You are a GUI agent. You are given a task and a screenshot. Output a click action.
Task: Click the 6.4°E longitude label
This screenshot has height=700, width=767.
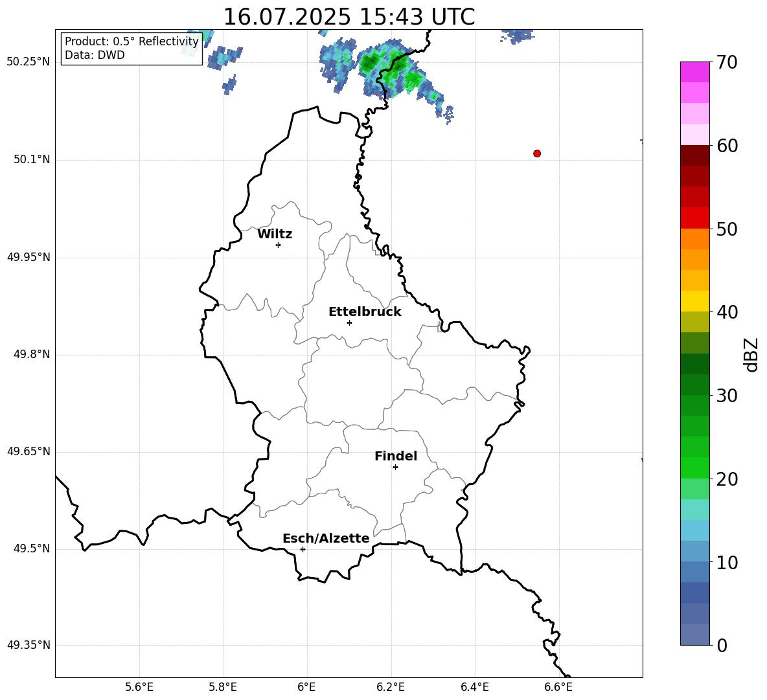coord(474,687)
